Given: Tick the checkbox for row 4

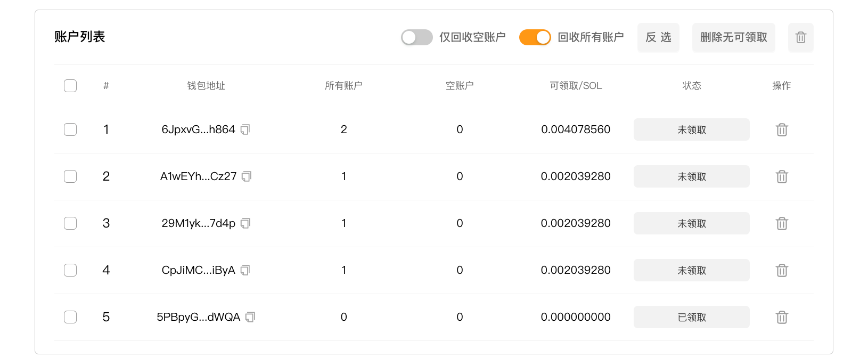Looking at the screenshot, I should (70, 270).
